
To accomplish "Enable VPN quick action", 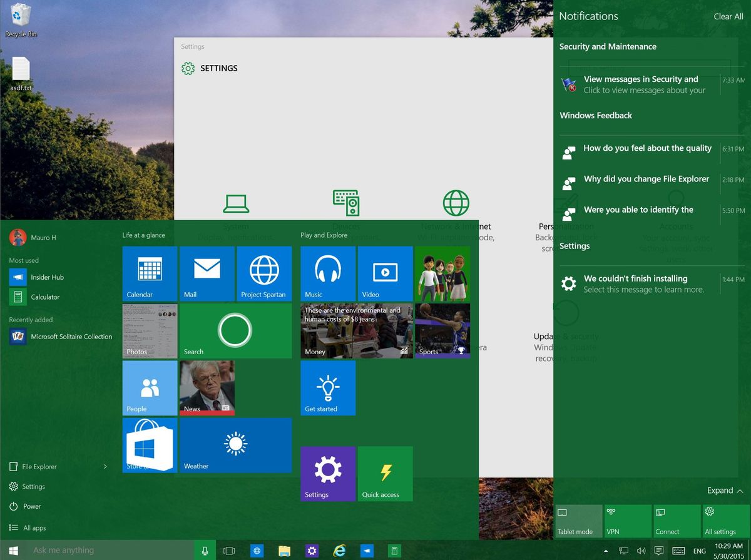I will (626, 521).
